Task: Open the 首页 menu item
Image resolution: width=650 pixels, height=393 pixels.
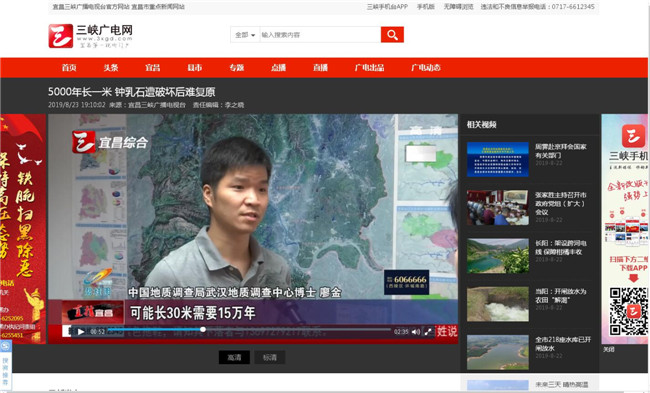Action: pyautogui.click(x=69, y=68)
